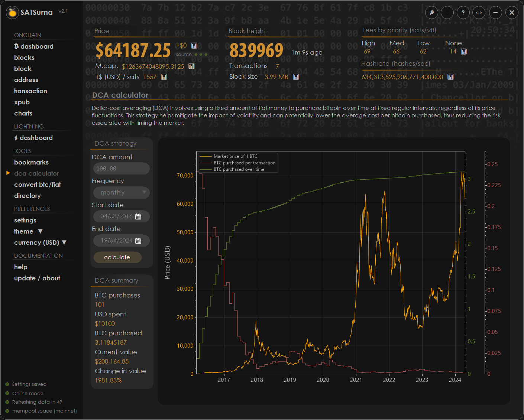Click the magnifier search icon
524x420 pixels.
coord(431,13)
